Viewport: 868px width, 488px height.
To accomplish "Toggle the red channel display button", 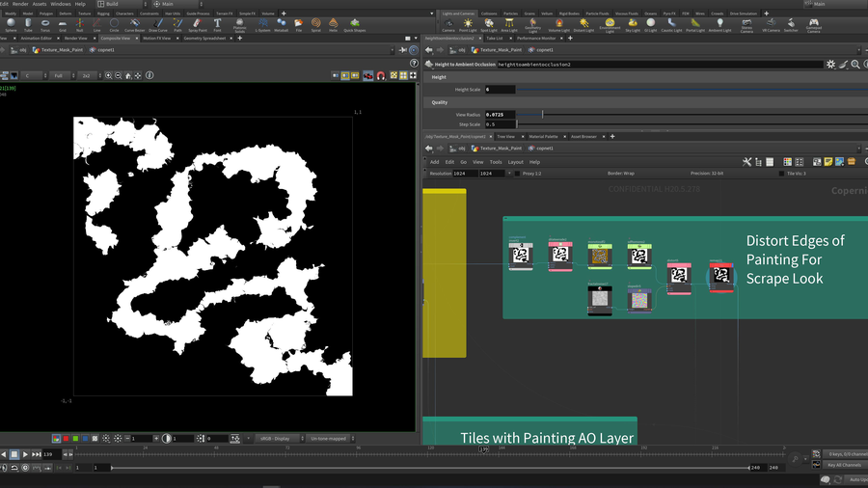I will tap(66, 439).
